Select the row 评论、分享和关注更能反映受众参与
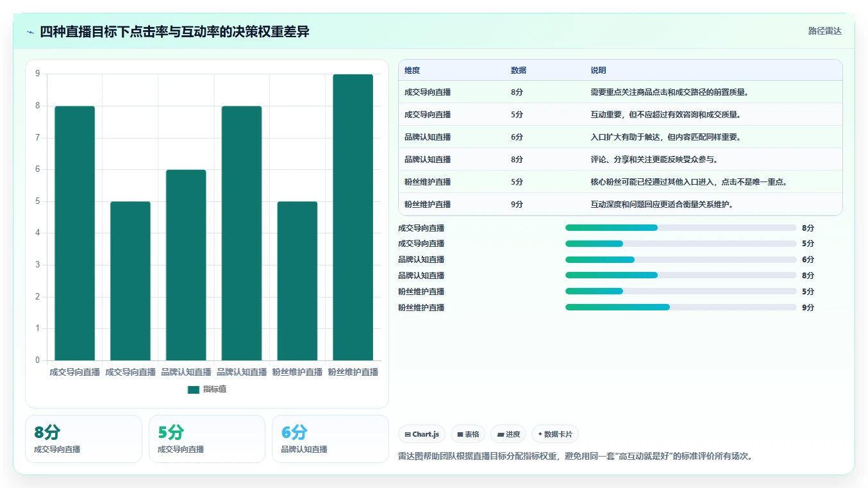Screen dimensions: 868x488 tap(620, 160)
